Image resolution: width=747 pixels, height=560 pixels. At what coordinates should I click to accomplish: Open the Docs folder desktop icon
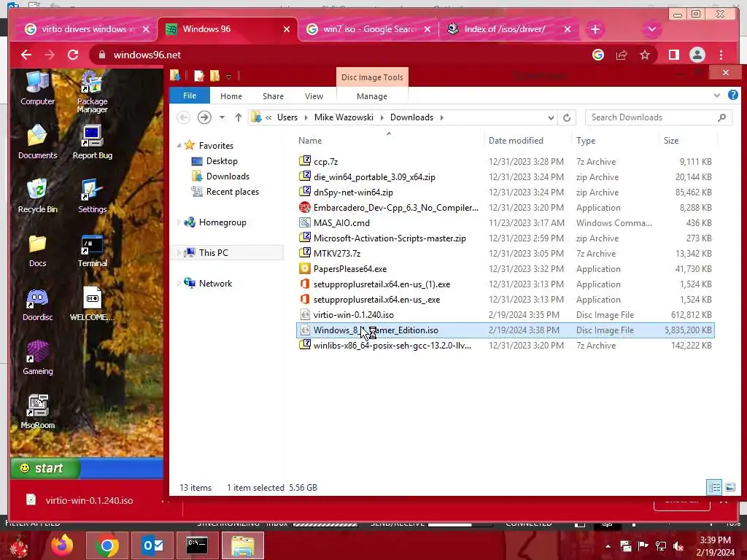37,250
